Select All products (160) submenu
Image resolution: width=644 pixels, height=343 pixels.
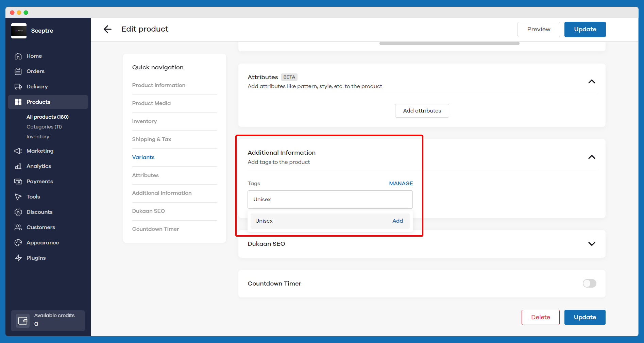(x=48, y=117)
